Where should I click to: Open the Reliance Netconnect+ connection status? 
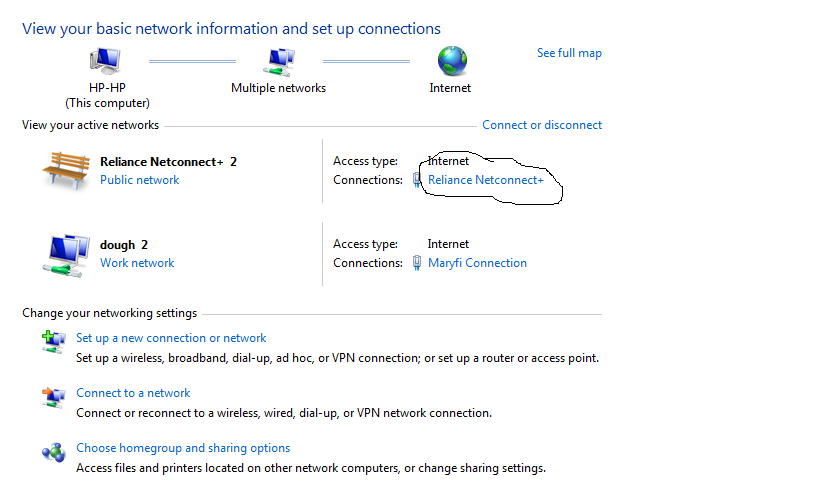coord(486,180)
